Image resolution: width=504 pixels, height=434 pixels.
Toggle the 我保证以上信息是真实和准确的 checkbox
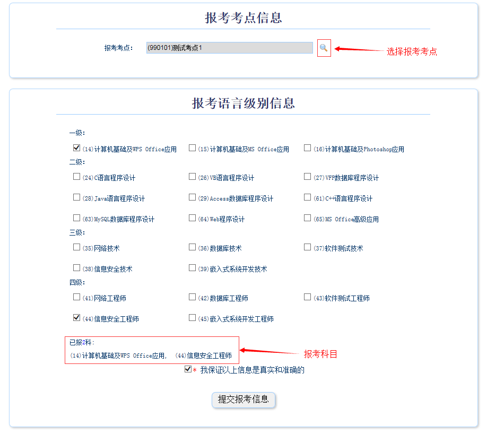click(x=188, y=369)
